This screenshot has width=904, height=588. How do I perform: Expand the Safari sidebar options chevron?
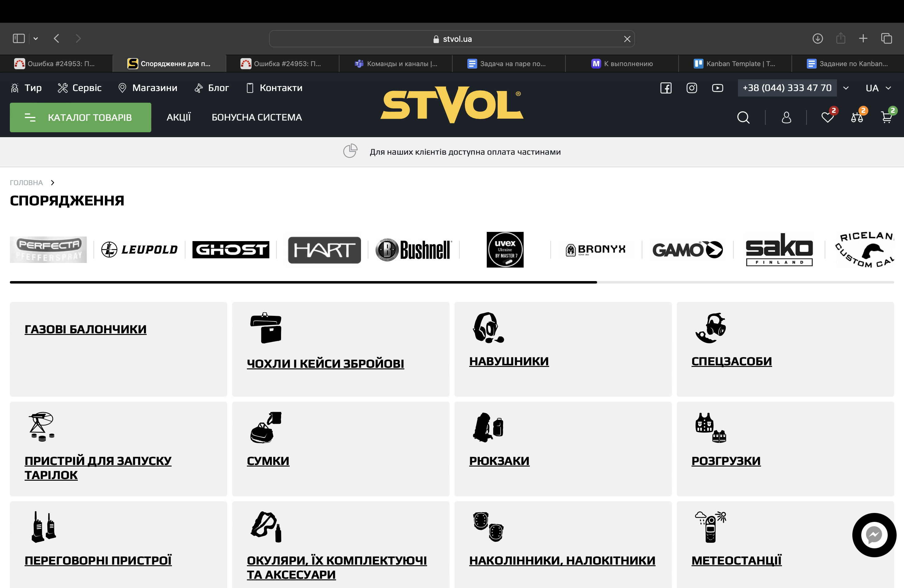tap(36, 38)
